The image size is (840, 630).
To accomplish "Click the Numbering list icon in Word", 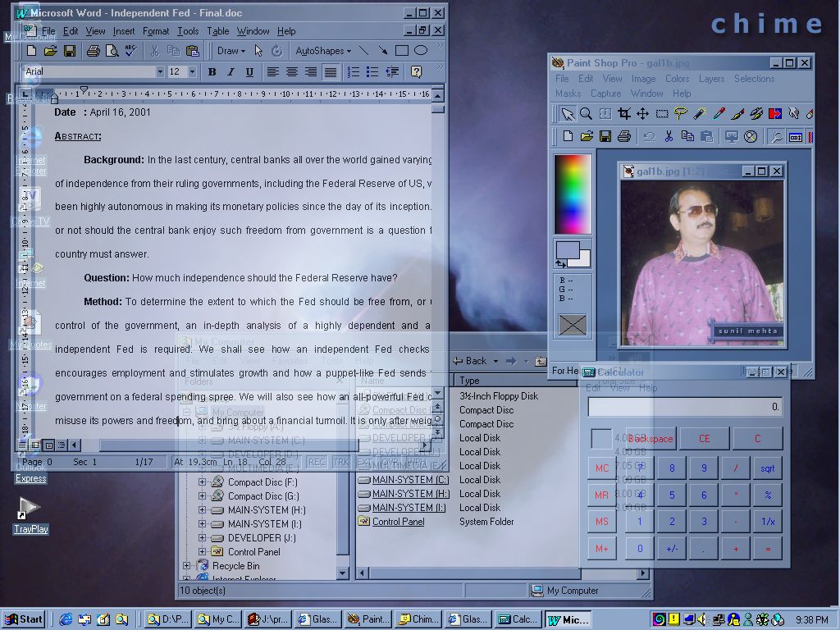I will point(354,72).
